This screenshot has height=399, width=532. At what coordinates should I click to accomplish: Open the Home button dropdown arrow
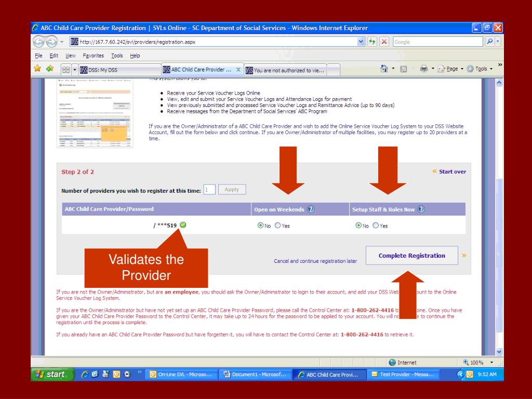click(393, 69)
